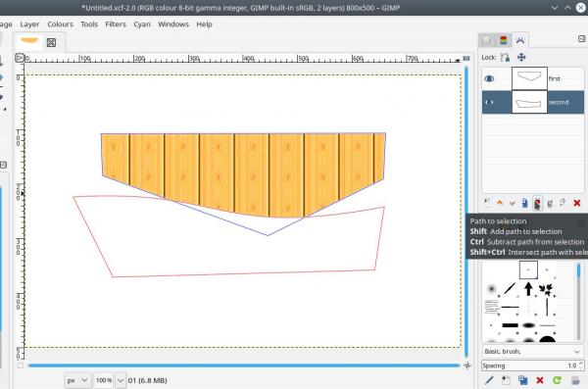
Task: Adjust Spacing value with spinner arrows
Action: 581,365
